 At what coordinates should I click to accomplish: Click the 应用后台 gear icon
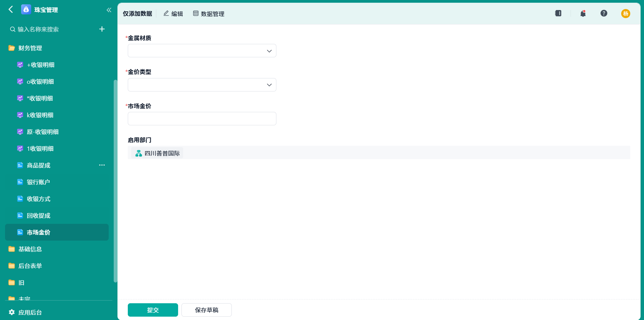pos(12,312)
